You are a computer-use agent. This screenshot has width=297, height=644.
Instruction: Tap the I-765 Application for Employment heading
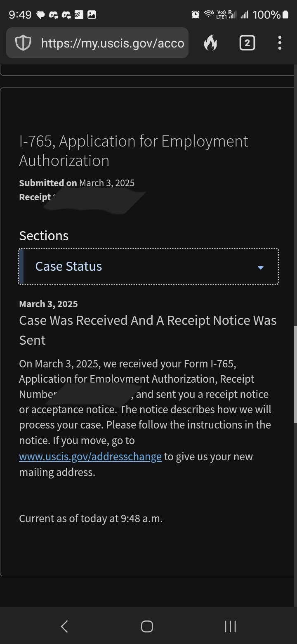click(134, 151)
